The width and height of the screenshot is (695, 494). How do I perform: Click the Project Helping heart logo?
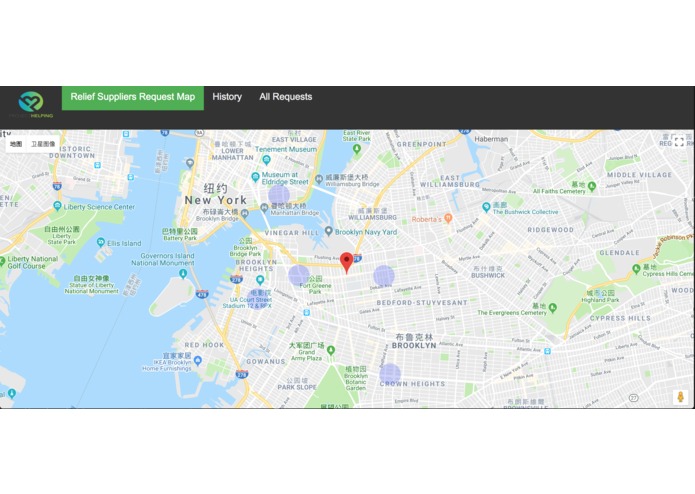(x=31, y=102)
